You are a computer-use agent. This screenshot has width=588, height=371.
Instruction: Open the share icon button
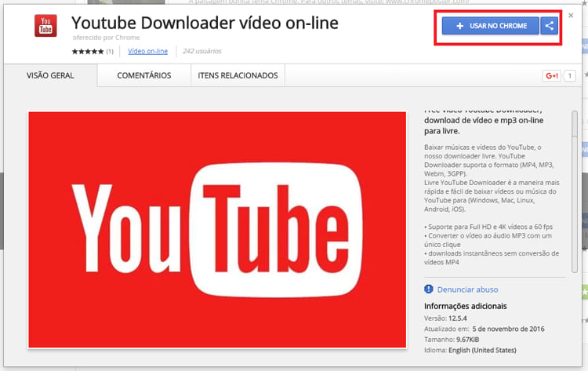pos(550,26)
